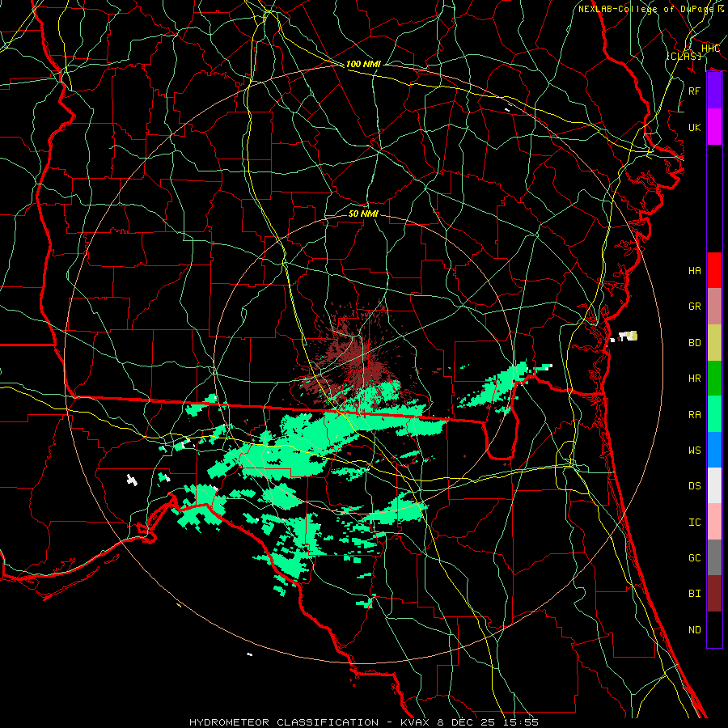Screen dimensions: 728x728
Task: Pick the RA mint-green legend swatch
Action: pos(714,414)
